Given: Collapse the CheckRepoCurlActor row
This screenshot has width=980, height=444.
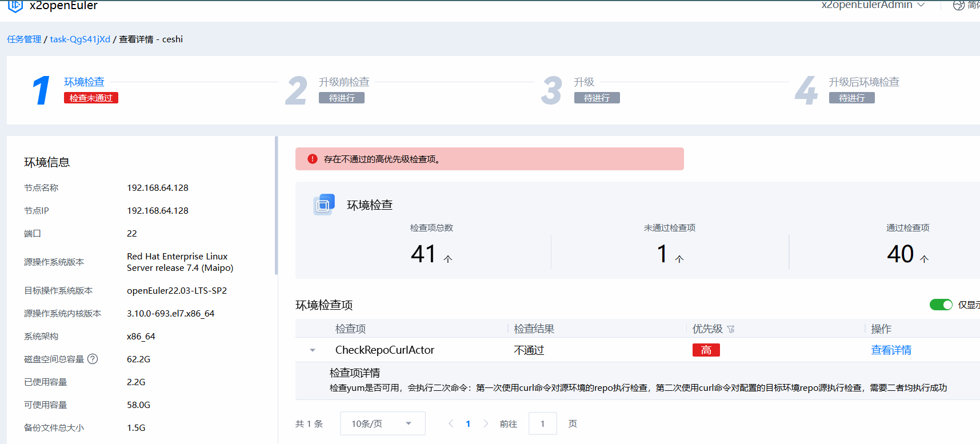Looking at the screenshot, I should tap(313, 350).
